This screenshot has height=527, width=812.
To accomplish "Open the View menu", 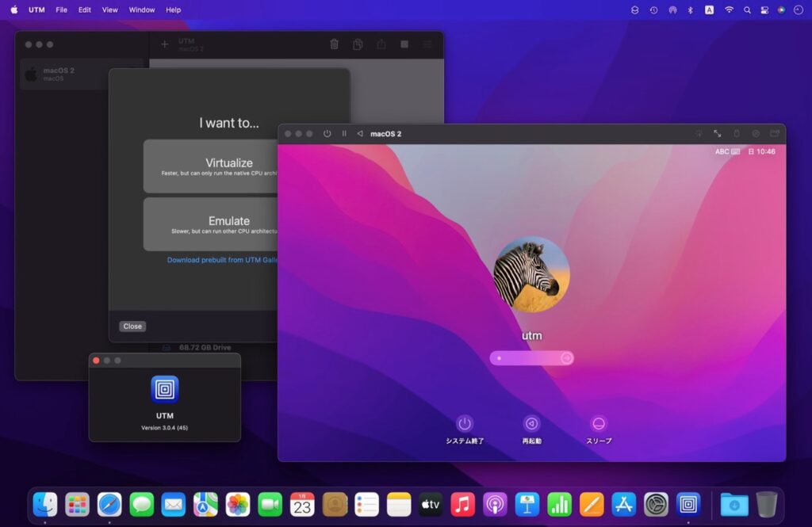I will [109, 10].
